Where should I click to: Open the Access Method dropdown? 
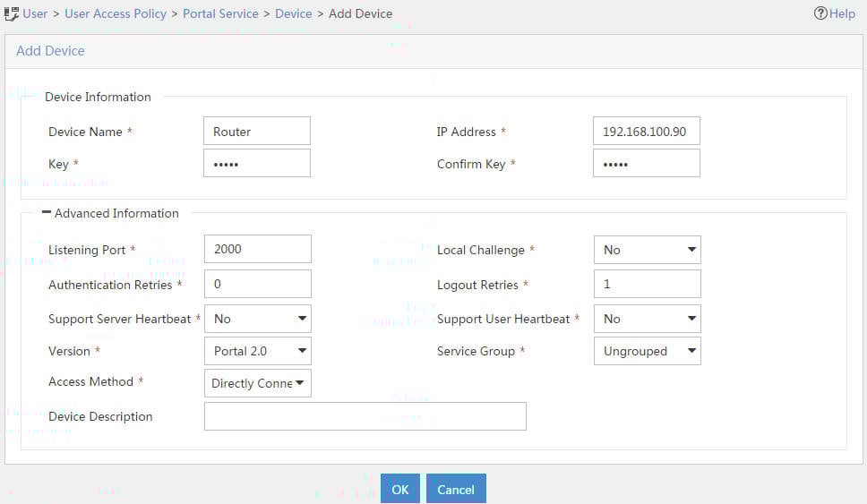[258, 383]
